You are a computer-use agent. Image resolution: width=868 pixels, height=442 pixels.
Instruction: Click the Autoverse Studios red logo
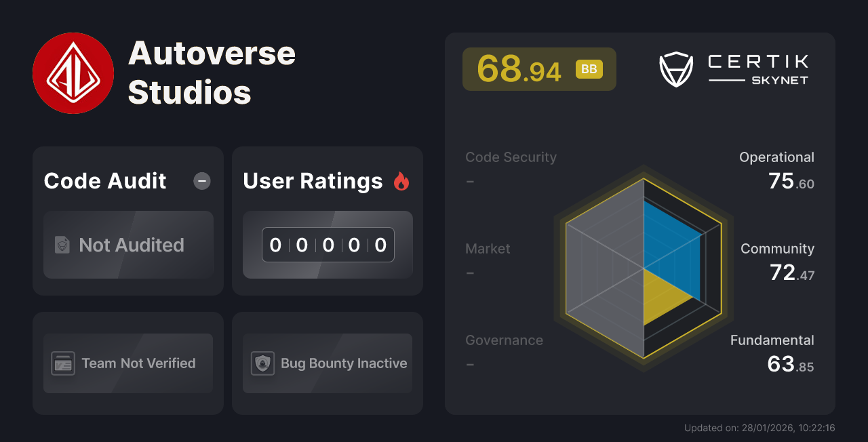[x=73, y=73]
